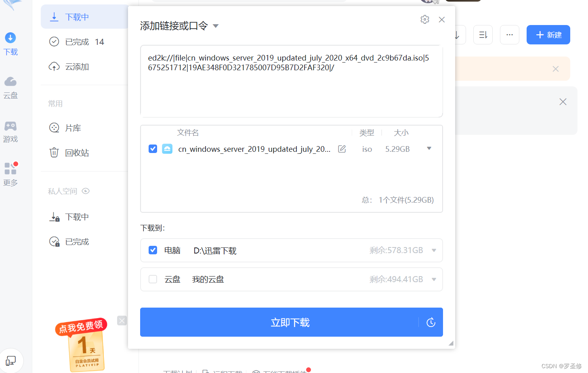Expand the 添加链接或口令 title dropdown

216,26
